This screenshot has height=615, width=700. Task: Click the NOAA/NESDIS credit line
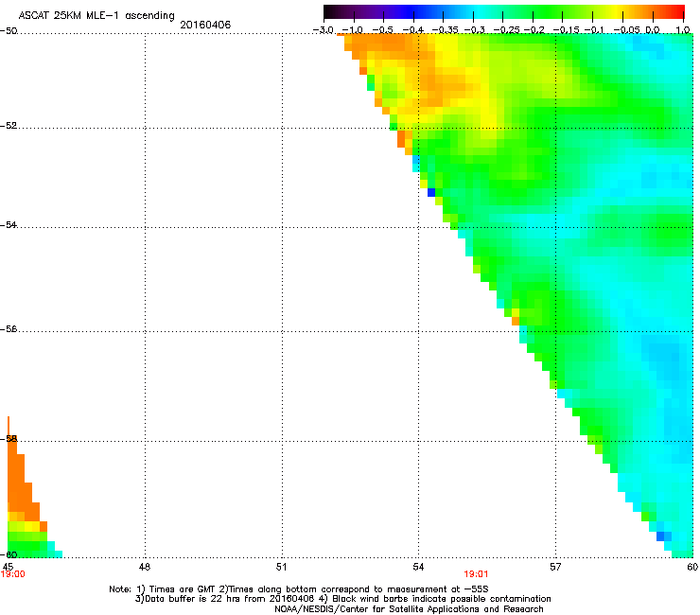[409, 609]
